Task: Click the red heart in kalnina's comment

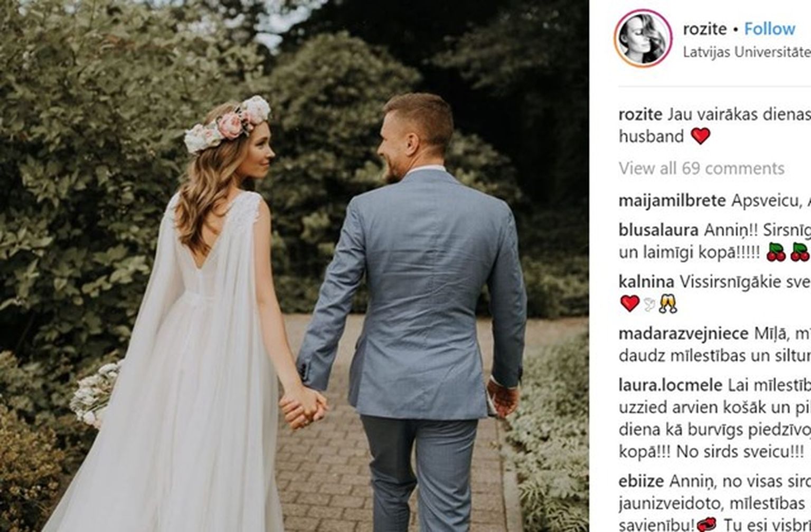Action: click(x=629, y=303)
